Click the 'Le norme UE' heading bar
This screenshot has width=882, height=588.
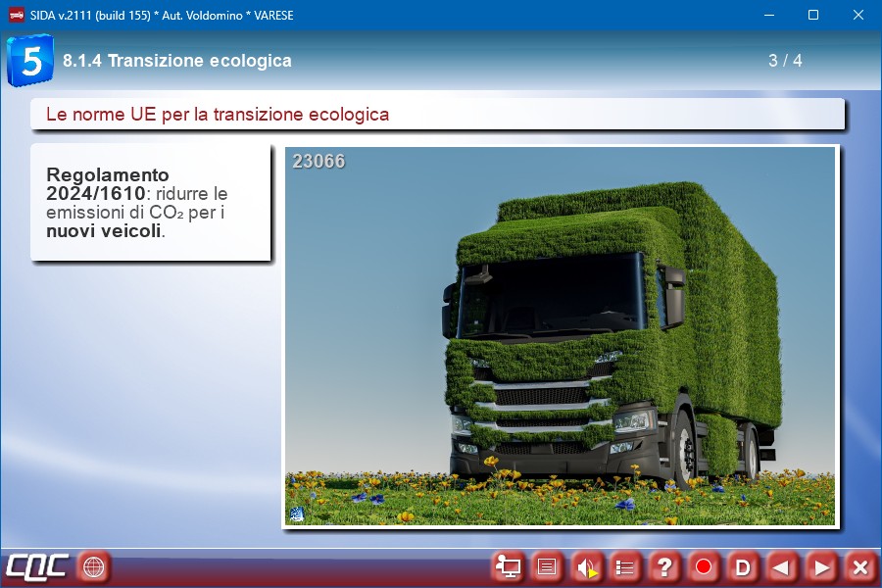436,115
